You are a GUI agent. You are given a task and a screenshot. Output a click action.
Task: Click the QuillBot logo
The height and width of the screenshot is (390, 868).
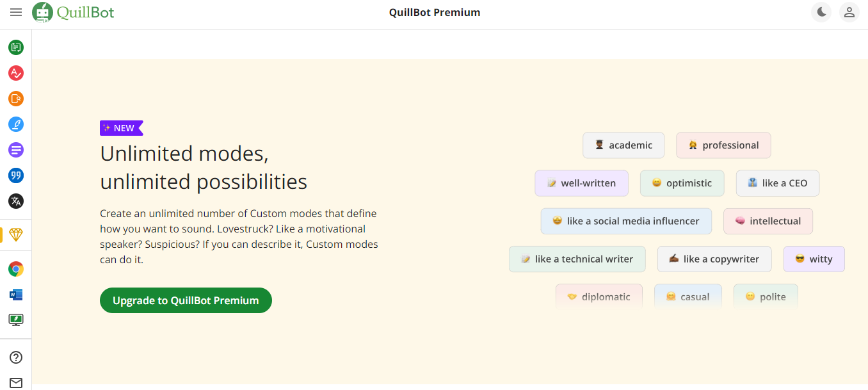tap(72, 12)
